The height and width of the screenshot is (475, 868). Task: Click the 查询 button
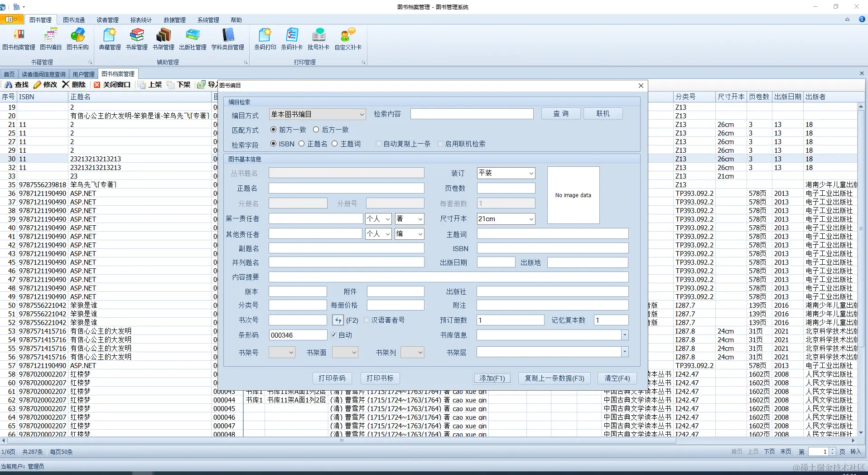pos(561,114)
